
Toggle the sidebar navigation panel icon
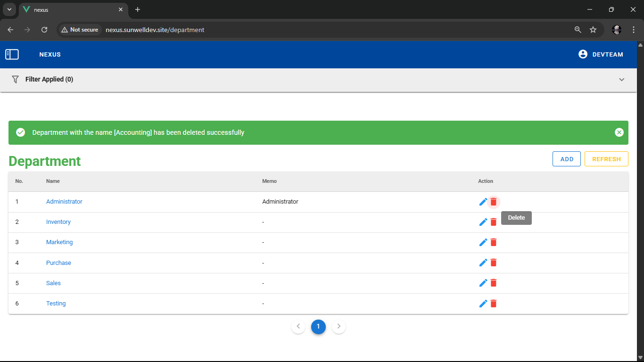pos(12,55)
